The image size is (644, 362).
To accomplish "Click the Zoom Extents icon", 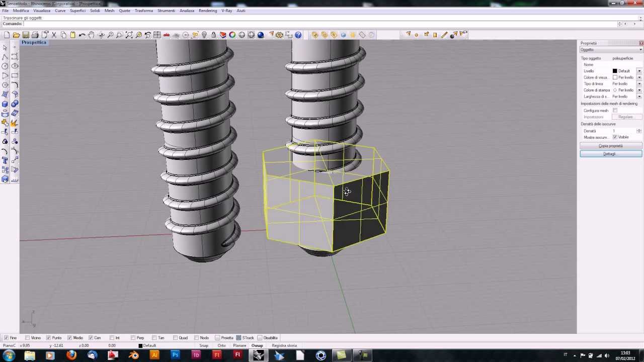I will point(129,35).
